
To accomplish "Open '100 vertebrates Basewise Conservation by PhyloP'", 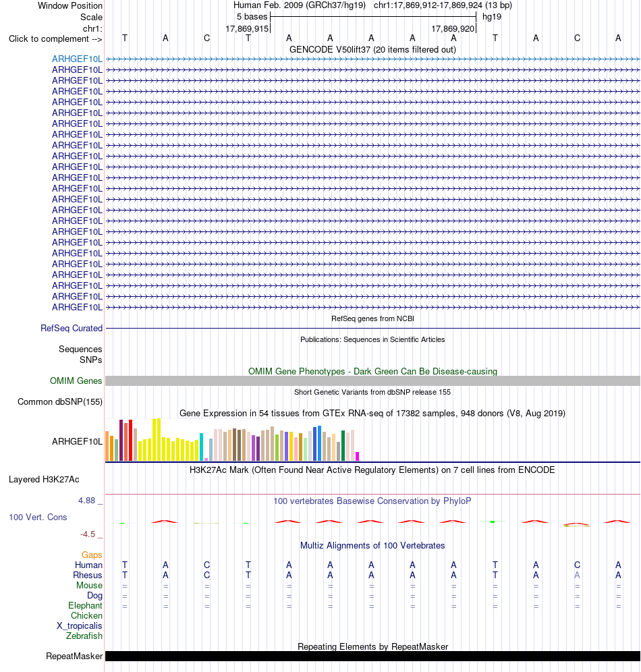I will [372, 501].
